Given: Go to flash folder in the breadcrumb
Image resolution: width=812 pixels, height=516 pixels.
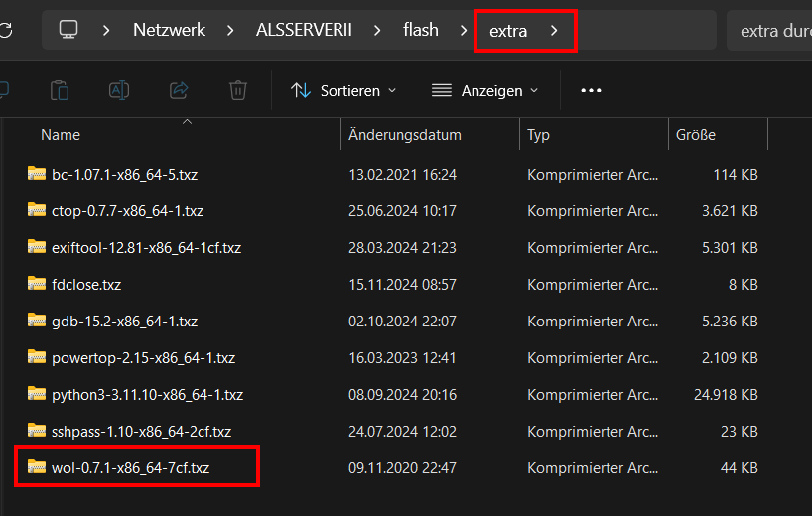Looking at the screenshot, I should click(x=421, y=30).
